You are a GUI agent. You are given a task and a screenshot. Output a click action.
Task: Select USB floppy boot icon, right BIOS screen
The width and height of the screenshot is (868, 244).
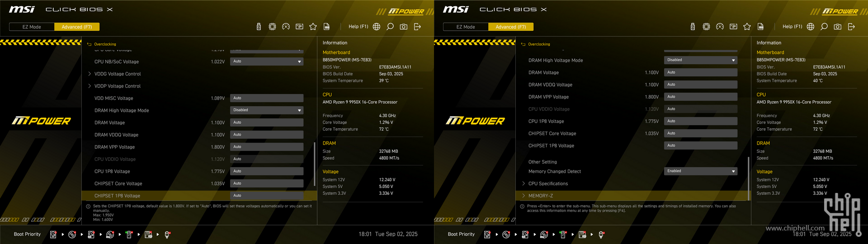(x=582, y=235)
